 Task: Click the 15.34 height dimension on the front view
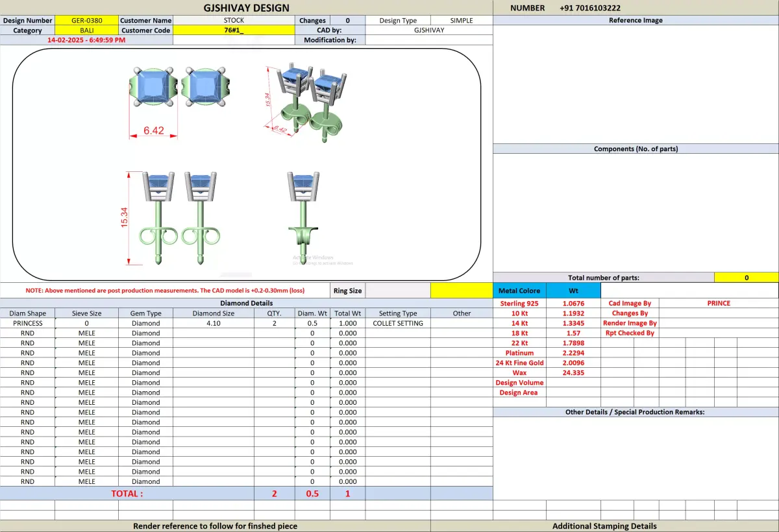pyautogui.click(x=124, y=216)
